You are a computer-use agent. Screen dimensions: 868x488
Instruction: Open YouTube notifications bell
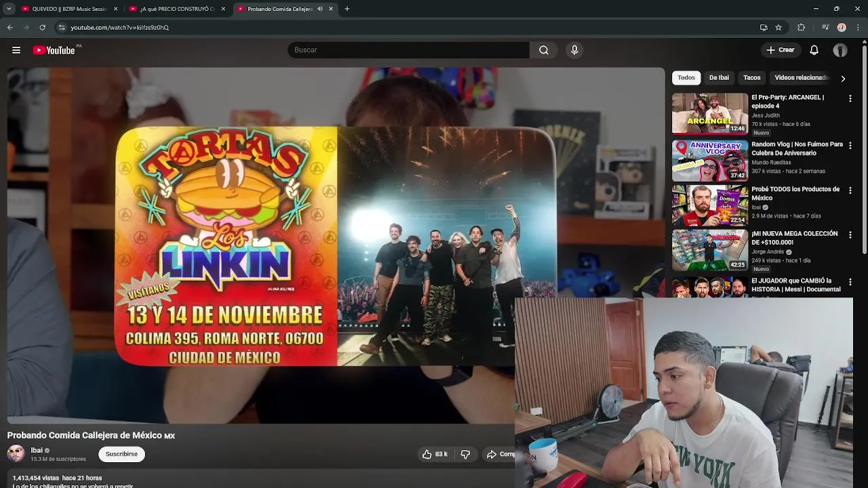tap(814, 50)
